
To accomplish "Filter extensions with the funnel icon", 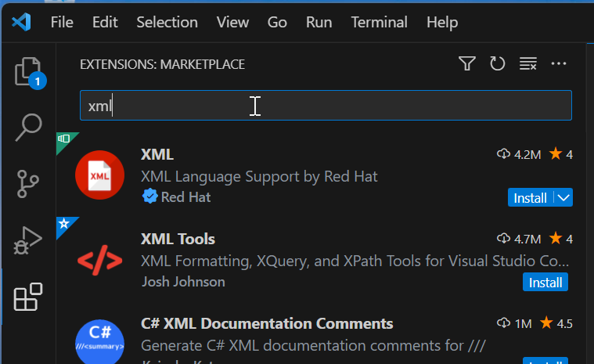I will pos(467,63).
